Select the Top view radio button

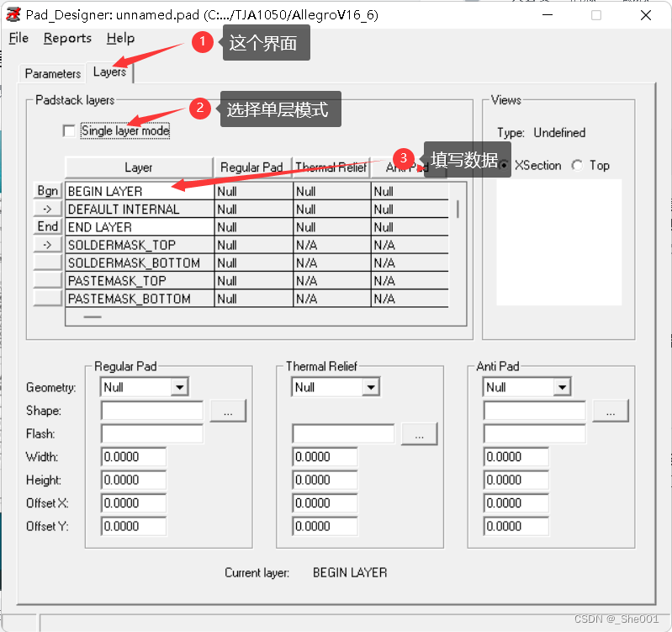point(577,166)
